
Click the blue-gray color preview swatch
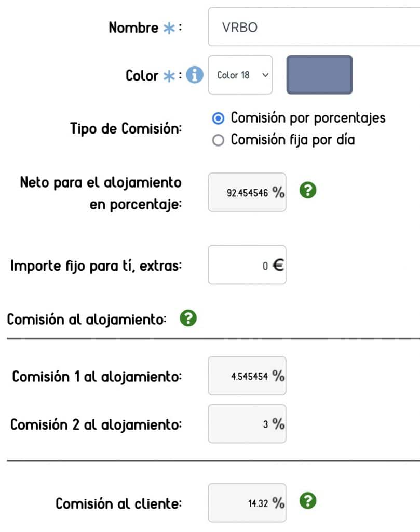coord(319,75)
